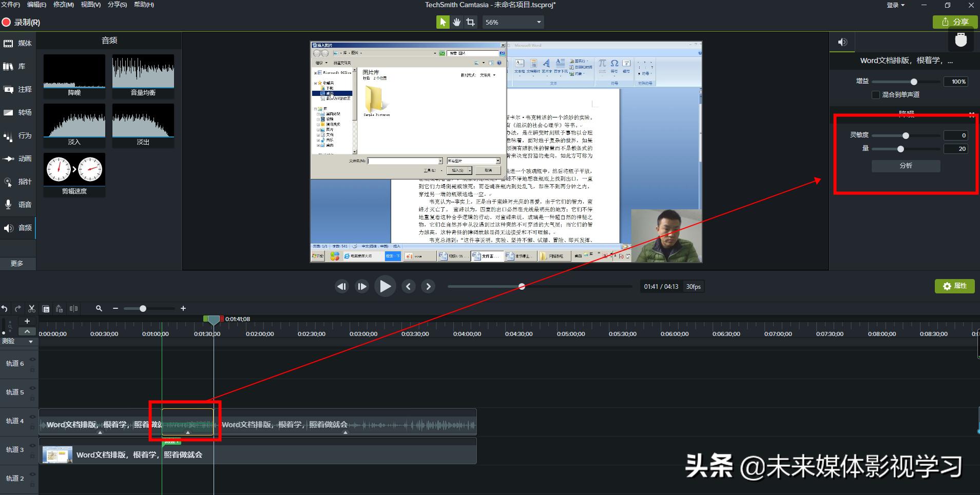Adjust the 灵敏度 sensitivity slider handle
Image resolution: width=980 pixels, height=495 pixels.
(x=906, y=136)
